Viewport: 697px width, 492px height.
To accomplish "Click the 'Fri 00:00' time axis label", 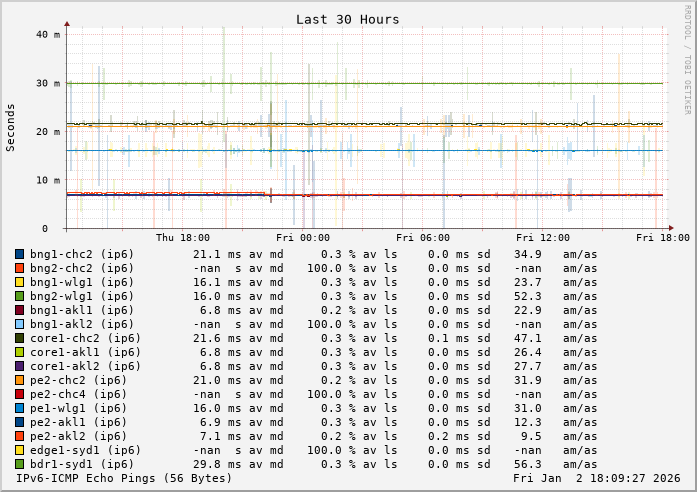I will (303, 238).
